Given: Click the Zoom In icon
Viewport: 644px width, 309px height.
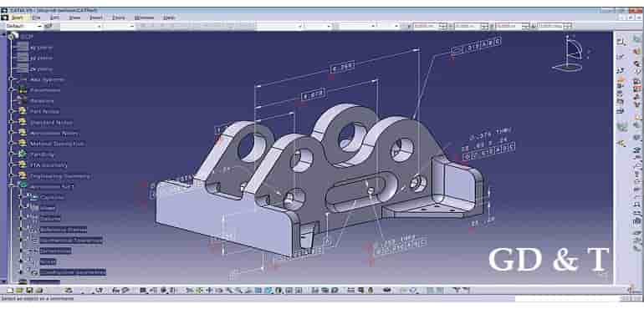Looking at the screenshot, I should (x=229, y=291).
